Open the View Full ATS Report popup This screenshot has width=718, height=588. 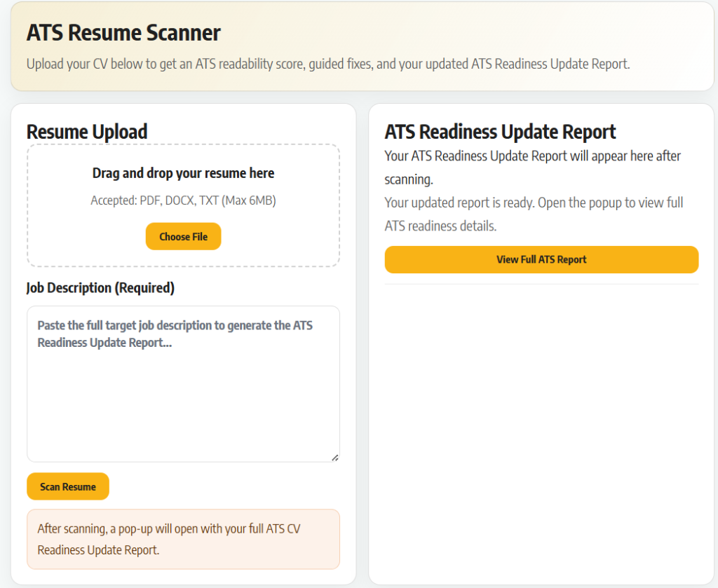541,259
